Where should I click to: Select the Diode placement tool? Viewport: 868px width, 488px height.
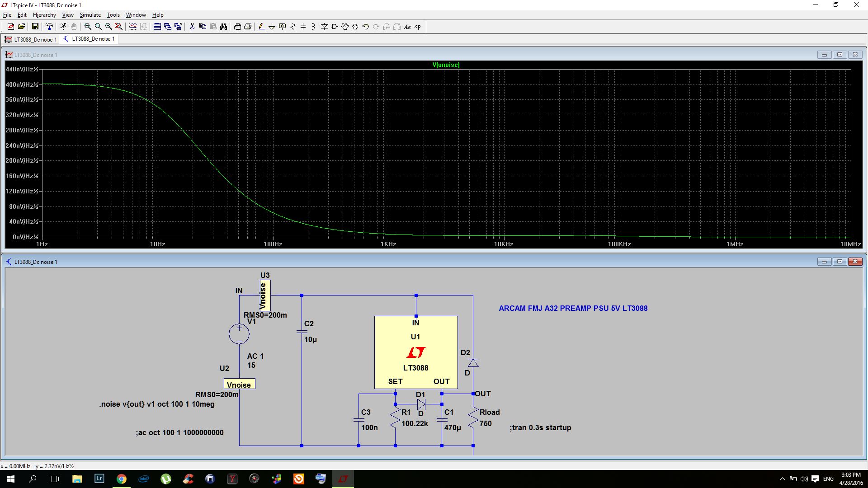click(x=324, y=27)
